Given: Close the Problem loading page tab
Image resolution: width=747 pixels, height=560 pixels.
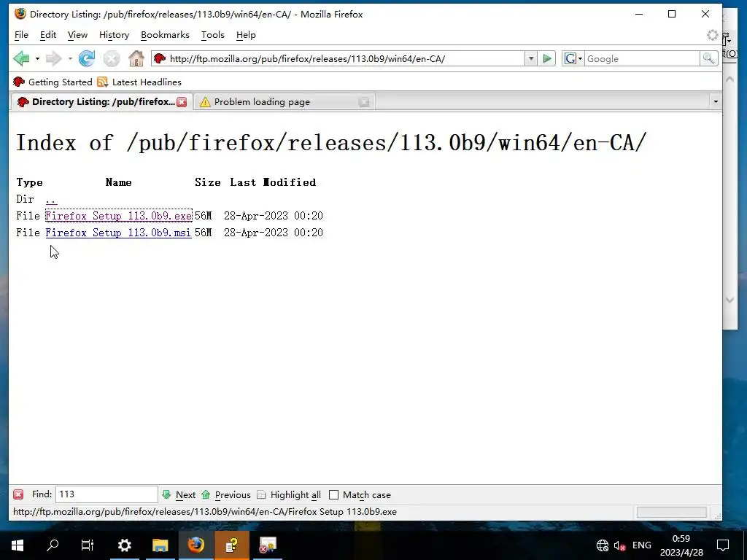Looking at the screenshot, I should (364, 102).
